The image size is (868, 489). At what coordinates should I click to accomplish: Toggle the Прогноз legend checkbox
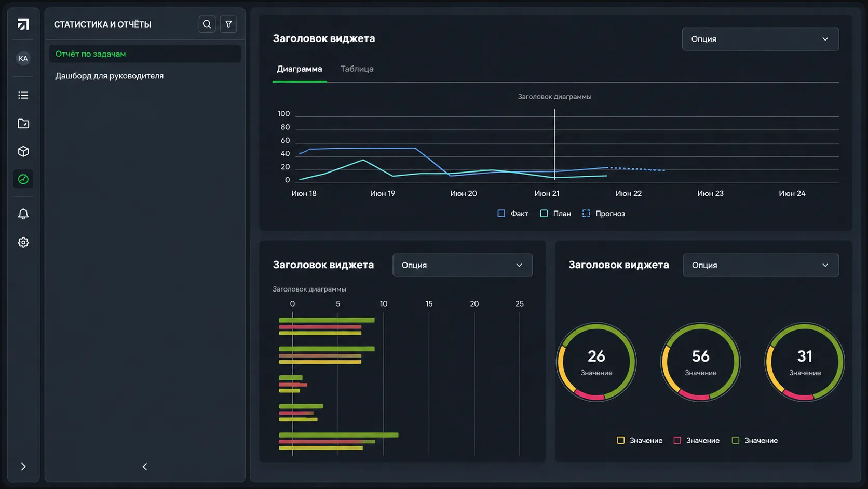coord(586,214)
